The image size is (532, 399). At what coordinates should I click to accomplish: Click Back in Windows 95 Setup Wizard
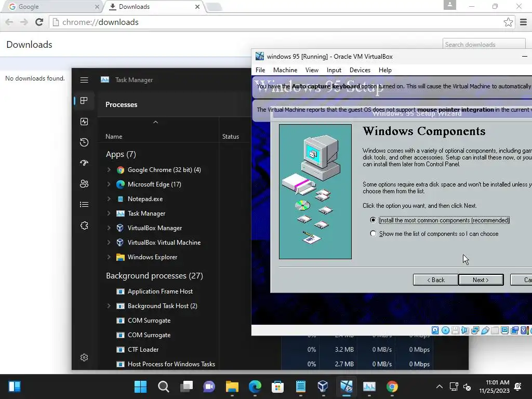[436, 280]
